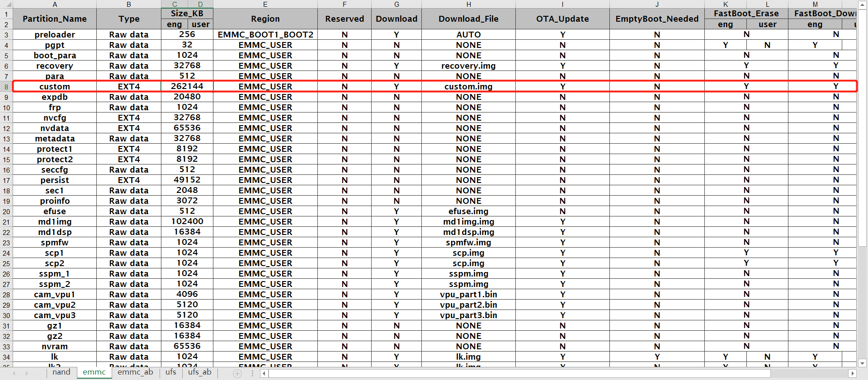Screen dimensions: 868x380
Task: Open the ufs_ab sheet tab
Action: [200, 372]
